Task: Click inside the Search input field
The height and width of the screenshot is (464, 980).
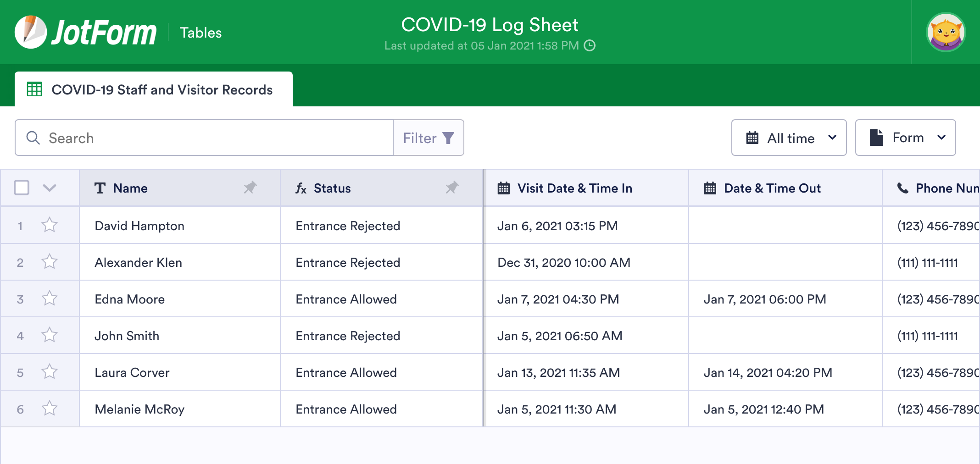Action: (x=184, y=138)
